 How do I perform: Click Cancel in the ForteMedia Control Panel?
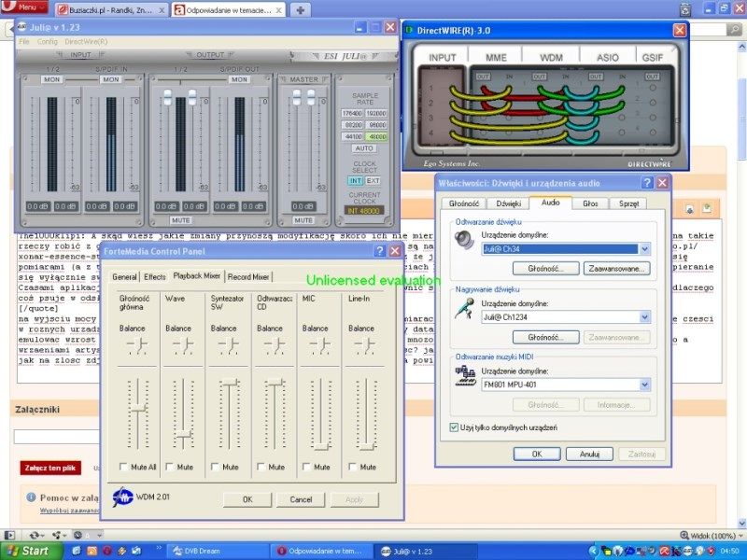(301, 499)
